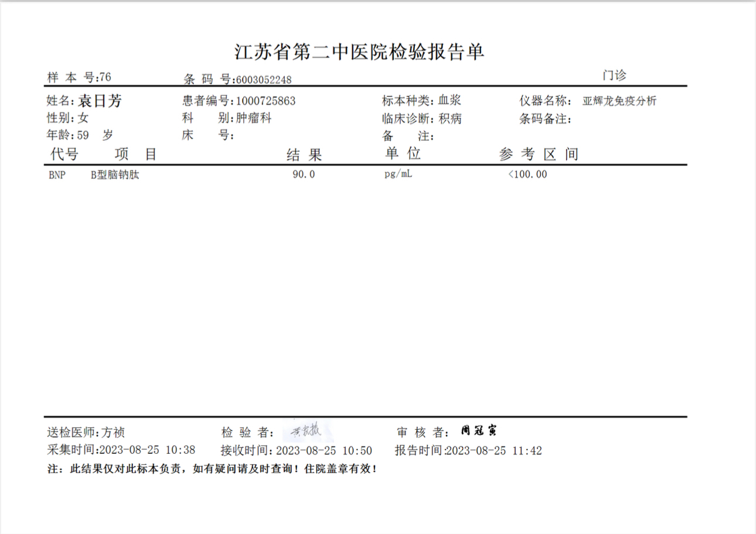The height and width of the screenshot is (534, 756).
Task: Click the 结果 column header
Action: click(x=304, y=155)
